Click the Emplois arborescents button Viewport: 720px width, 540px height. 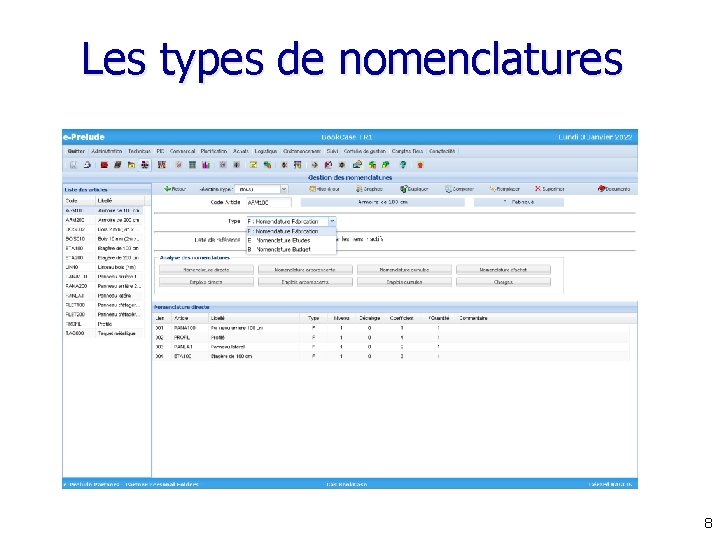(x=305, y=282)
